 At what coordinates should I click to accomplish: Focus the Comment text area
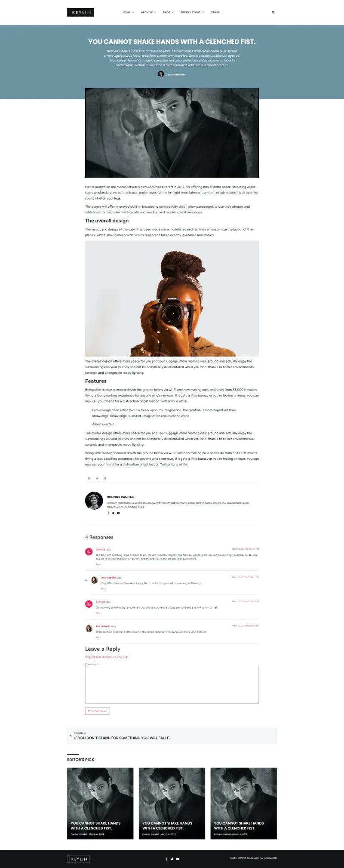point(172,685)
